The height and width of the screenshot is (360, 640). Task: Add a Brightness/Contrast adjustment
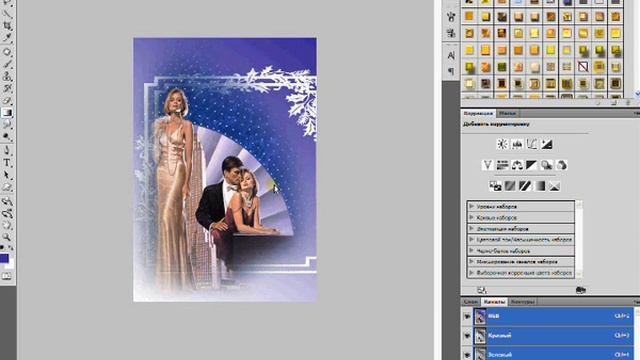[502, 144]
